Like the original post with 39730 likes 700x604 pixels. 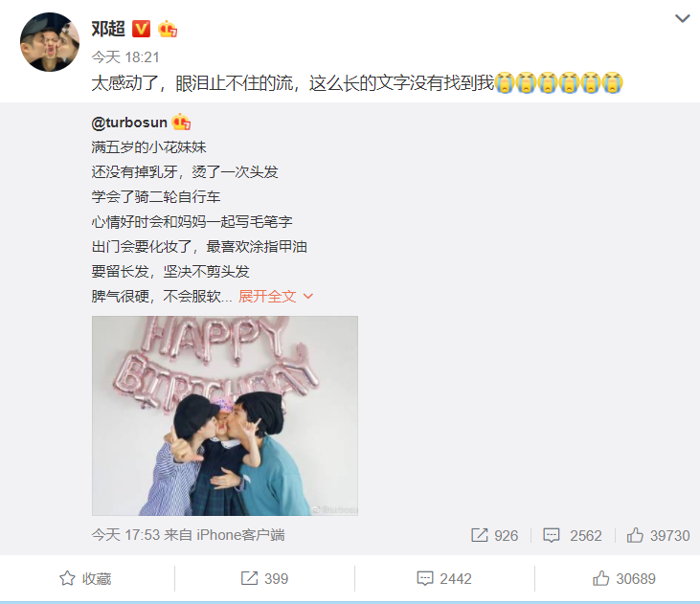pos(658,535)
